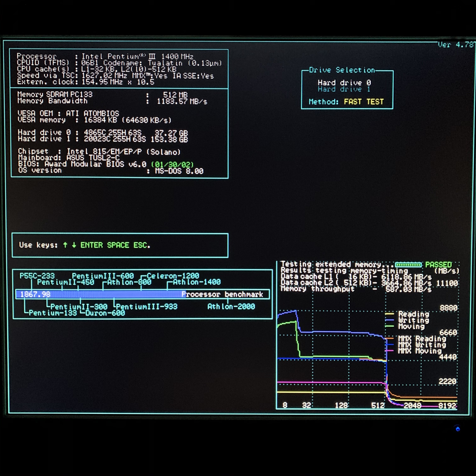Viewport: 476px width, 476px height.
Task: Click the SPACE key hint
Action: [118, 245]
